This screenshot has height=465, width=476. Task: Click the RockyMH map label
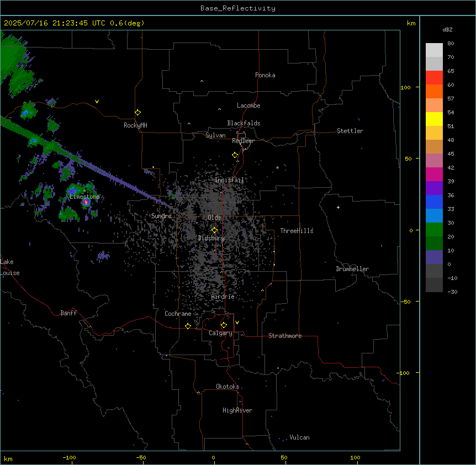coord(135,125)
